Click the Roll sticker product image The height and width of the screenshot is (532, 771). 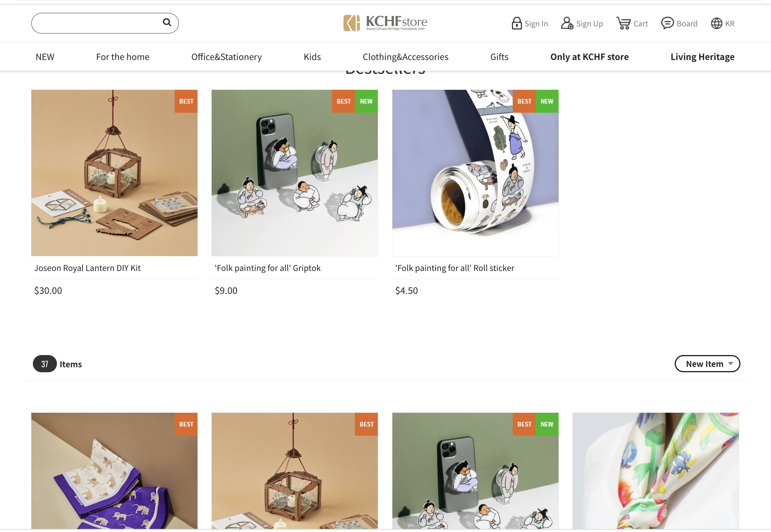(x=475, y=173)
